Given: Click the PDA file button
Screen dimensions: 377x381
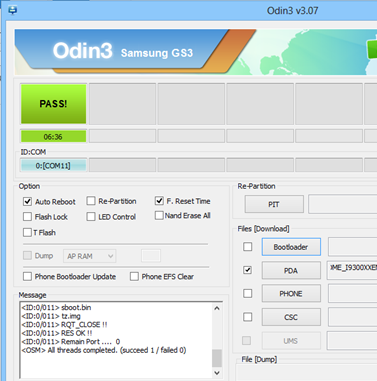Looking at the screenshot, I should (x=291, y=270).
